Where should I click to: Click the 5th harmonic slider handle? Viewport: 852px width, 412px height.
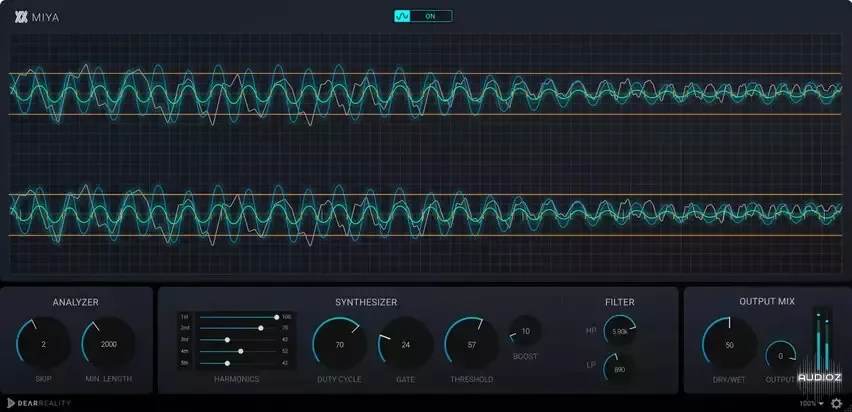point(227,363)
